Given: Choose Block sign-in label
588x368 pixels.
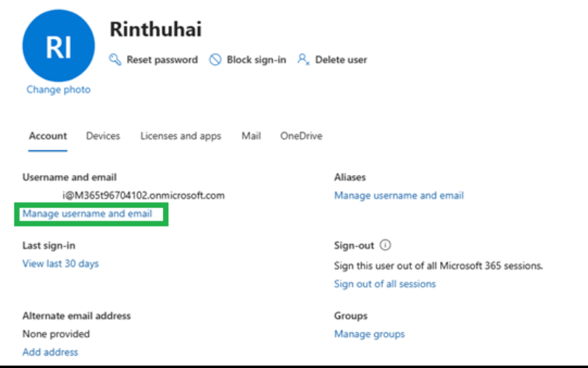Looking at the screenshot, I should click(257, 60).
